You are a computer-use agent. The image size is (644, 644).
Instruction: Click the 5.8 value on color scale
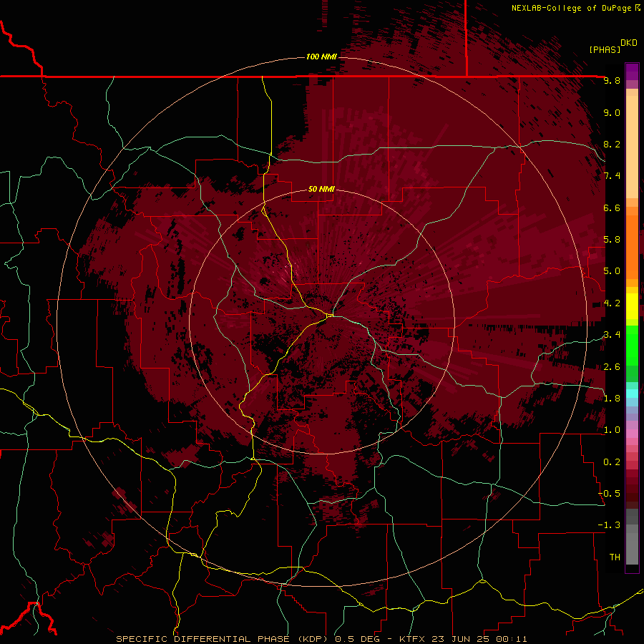(612, 240)
